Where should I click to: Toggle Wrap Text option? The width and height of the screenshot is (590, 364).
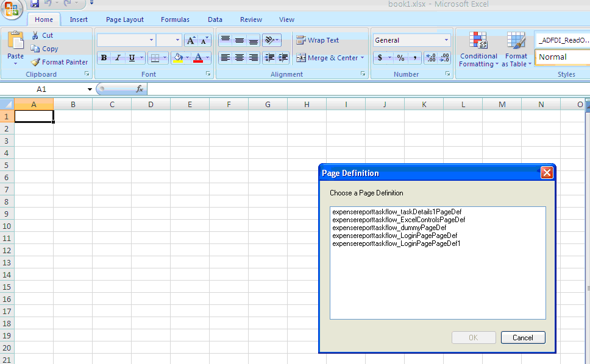318,40
